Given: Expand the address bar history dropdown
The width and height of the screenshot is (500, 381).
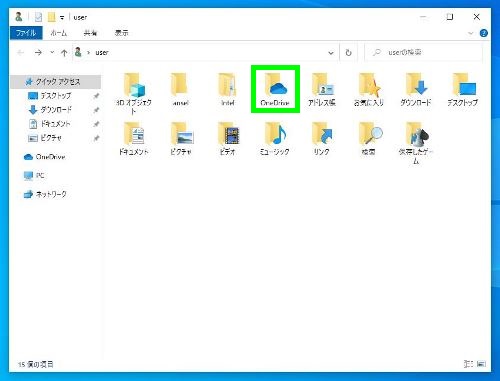Looking at the screenshot, I should pyautogui.click(x=331, y=53).
